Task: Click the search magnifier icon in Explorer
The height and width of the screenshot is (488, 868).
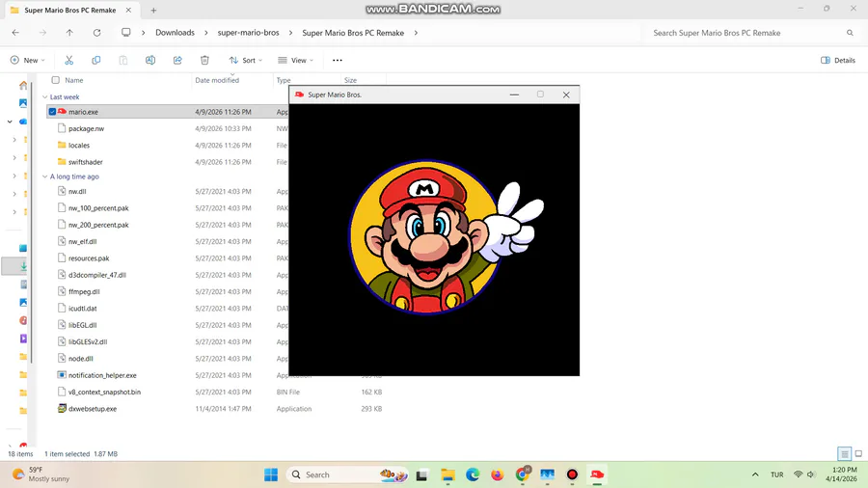Action: [850, 33]
